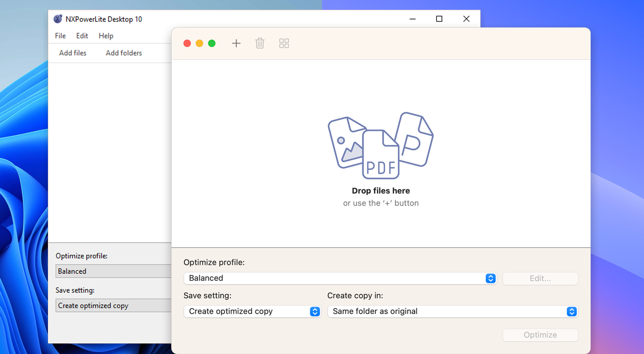Open the Balanced optimize profile dropdown in Mac window
The height and width of the screenshot is (354, 644).
click(340, 278)
